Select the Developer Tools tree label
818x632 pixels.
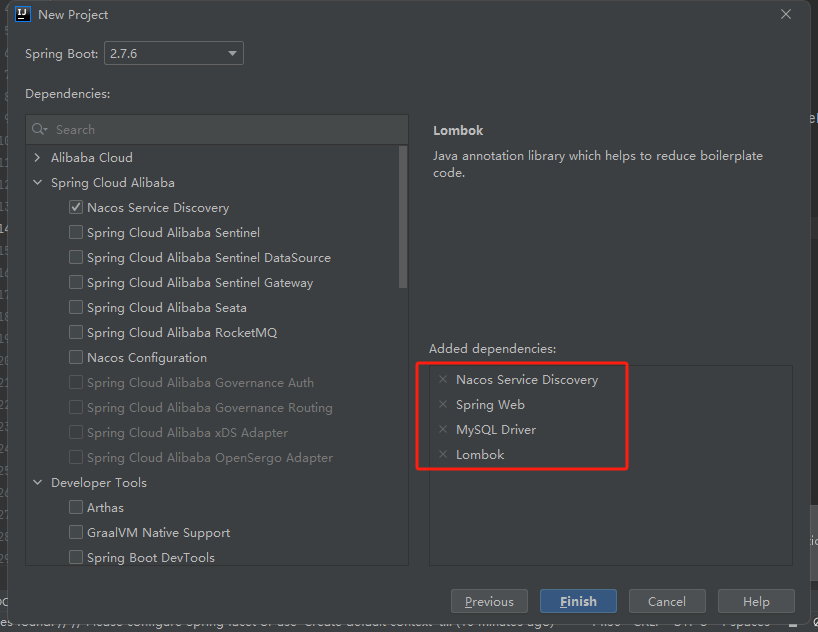click(x=99, y=483)
